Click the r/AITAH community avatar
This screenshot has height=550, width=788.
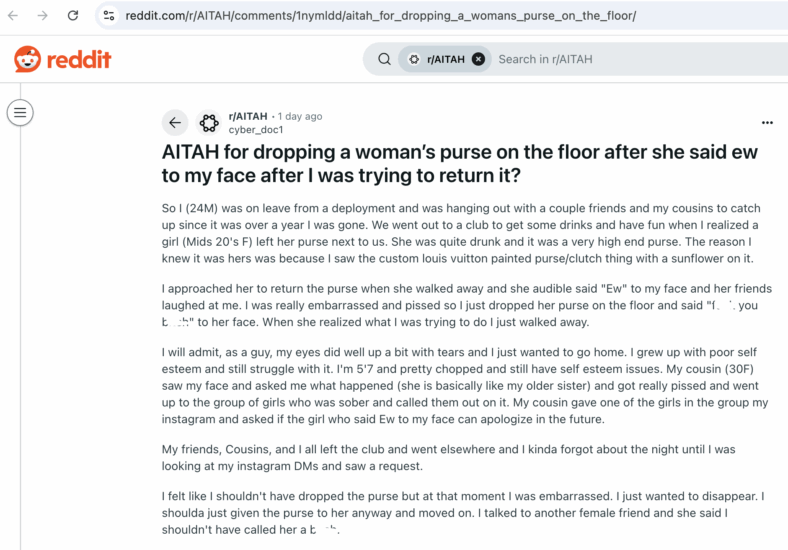(x=209, y=122)
